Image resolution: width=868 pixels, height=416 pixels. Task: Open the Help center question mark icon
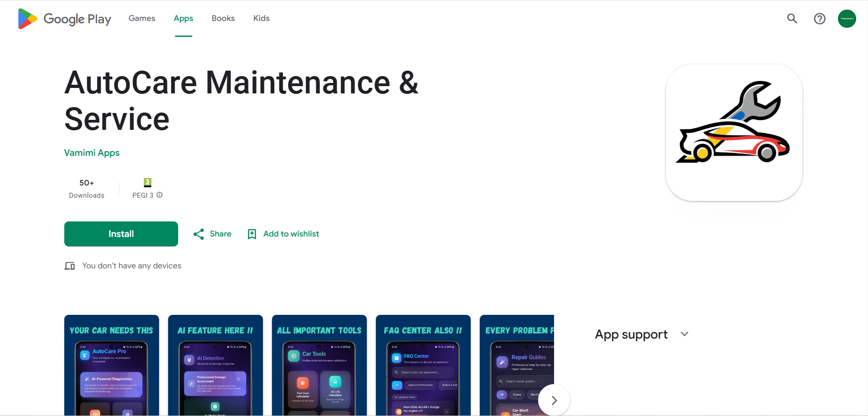pos(820,19)
